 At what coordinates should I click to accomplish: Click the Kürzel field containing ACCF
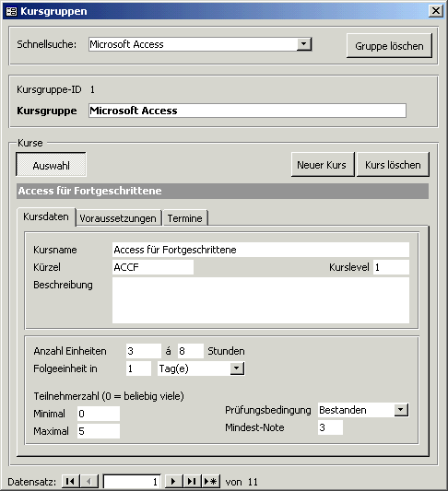153,267
